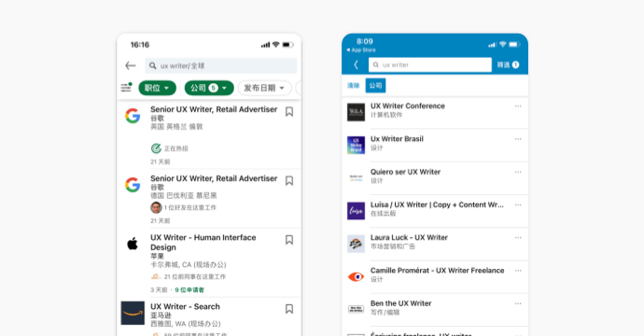Return to App Store via the status bar link
Image resolution: width=644 pixels, height=336 pixels.
(361, 50)
